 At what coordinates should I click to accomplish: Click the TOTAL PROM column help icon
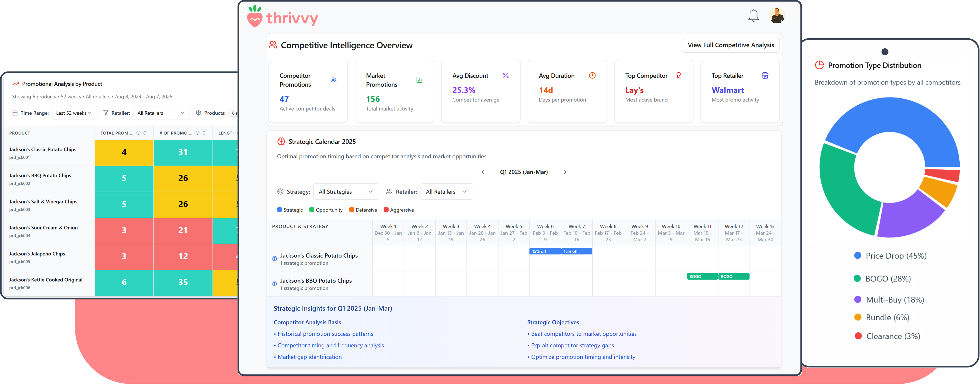139,133
